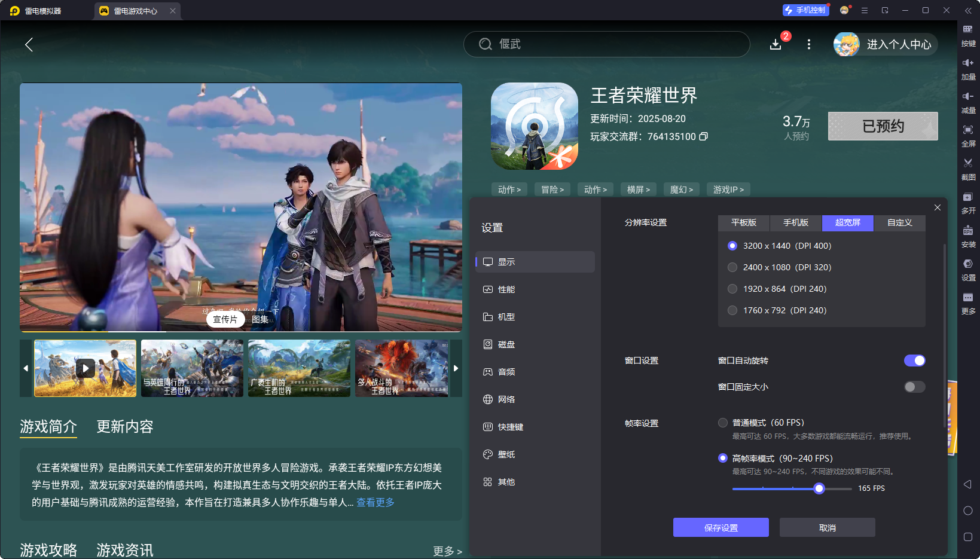This screenshot has height=559, width=980.
Task: Open multi-instance 多开 icon
Action: click(968, 203)
